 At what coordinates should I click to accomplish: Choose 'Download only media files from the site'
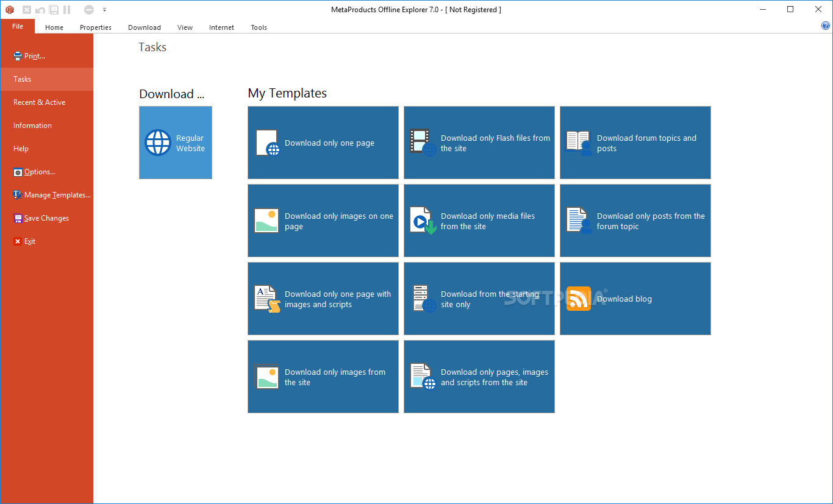click(479, 221)
